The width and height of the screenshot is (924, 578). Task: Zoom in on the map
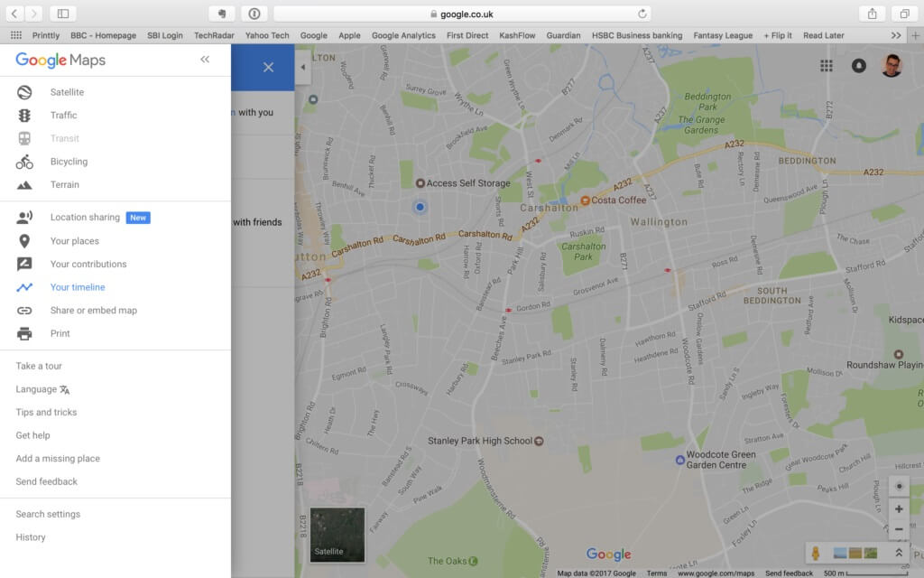click(x=899, y=509)
